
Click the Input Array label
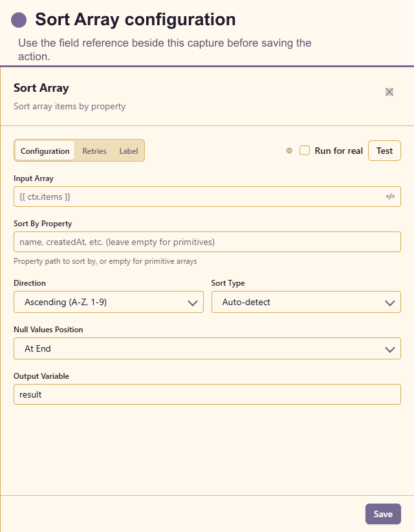click(34, 178)
